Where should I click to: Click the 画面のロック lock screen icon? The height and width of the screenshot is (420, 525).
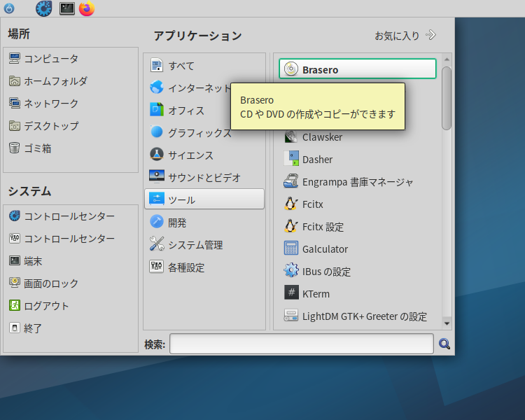[15, 283]
